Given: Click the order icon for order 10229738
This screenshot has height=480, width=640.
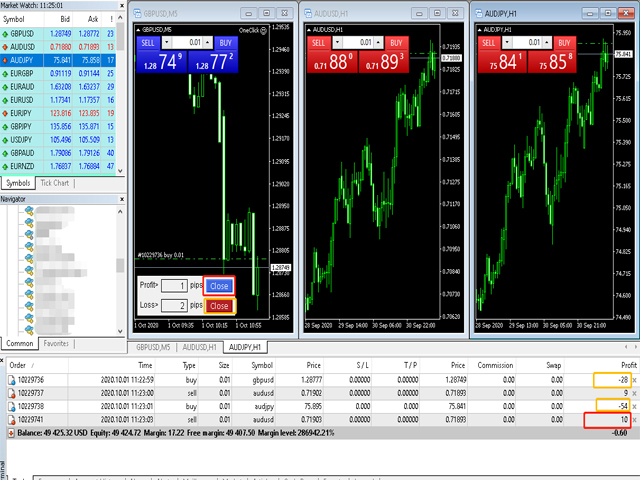Looking at the screenshot, I should (12, 407).
